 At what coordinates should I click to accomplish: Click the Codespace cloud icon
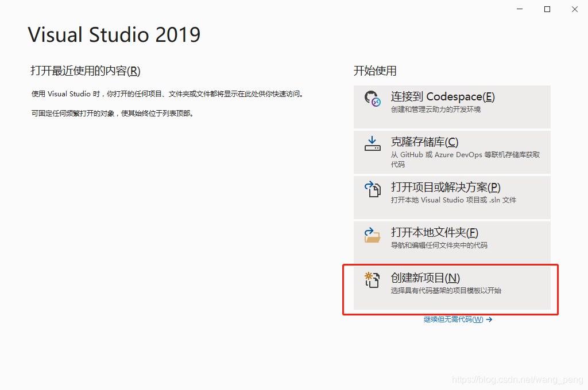(x=372, y=99)
